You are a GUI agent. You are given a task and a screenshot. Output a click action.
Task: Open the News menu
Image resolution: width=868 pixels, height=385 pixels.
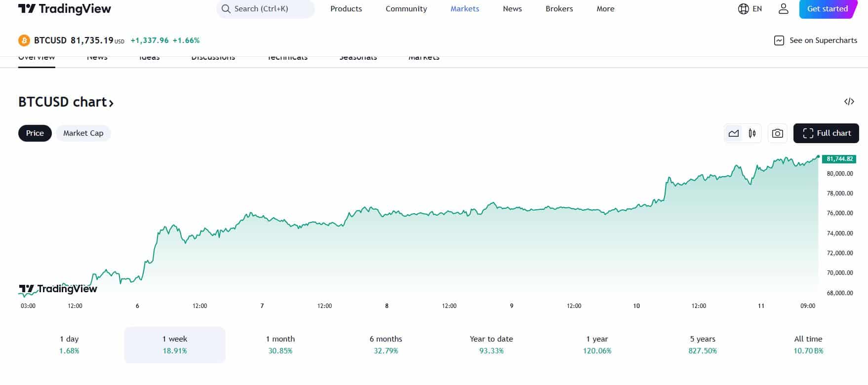[x=513, y=9]
